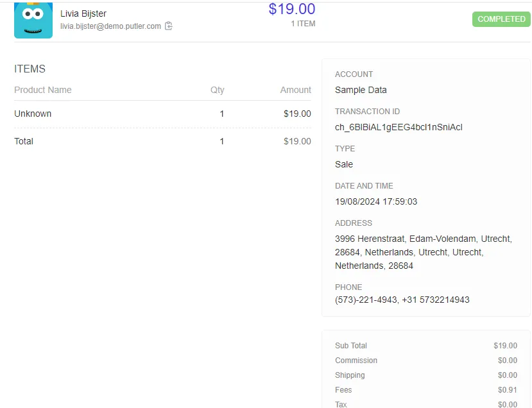Select the livia.bijster@demo.putler.com email address
This screenshot has width=532, height=408.
pos(110,26)
